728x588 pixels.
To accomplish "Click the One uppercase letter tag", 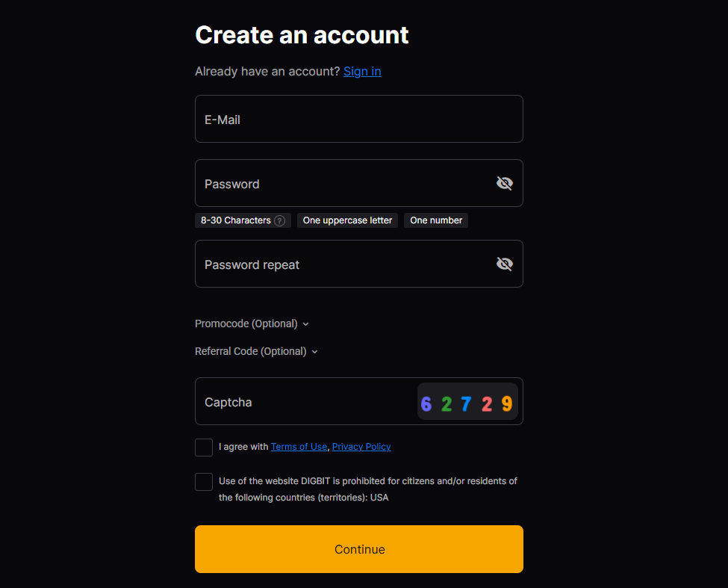I will tap(347, 220).
